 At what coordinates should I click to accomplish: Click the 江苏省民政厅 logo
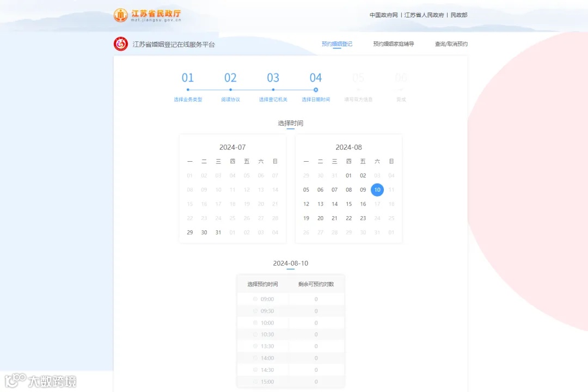(x=148, y=15)
